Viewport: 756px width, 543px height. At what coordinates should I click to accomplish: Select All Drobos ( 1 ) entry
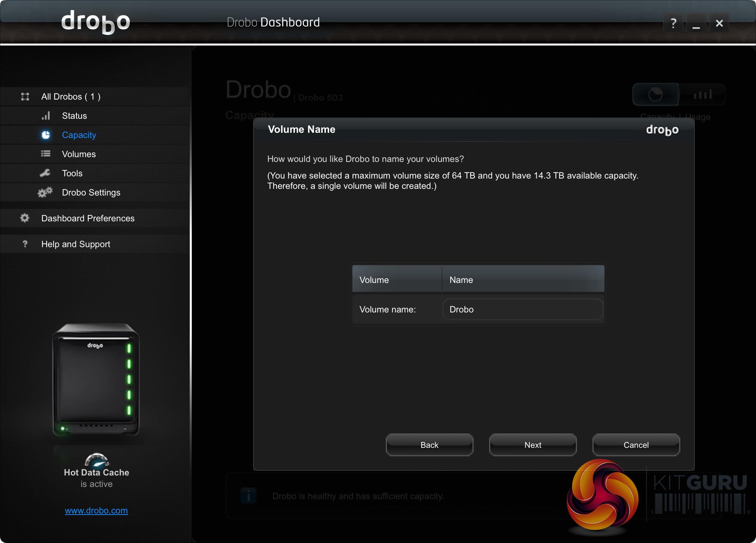point(71,97)
